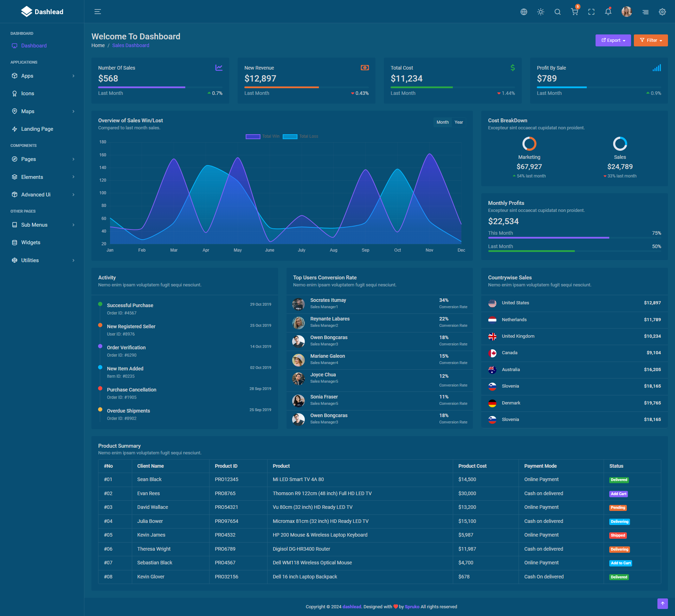Click the Spruko footer link
675x616 pixels.
412,607
